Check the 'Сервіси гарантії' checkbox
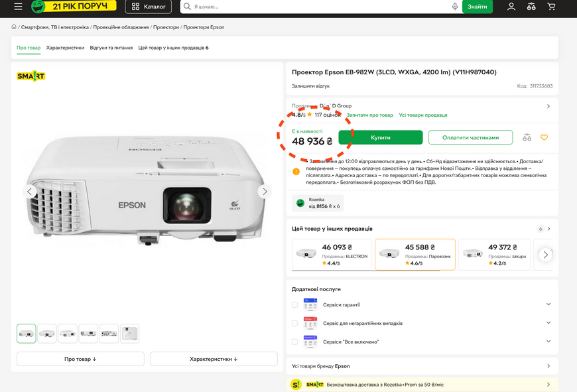 click(x=294, y=304)
